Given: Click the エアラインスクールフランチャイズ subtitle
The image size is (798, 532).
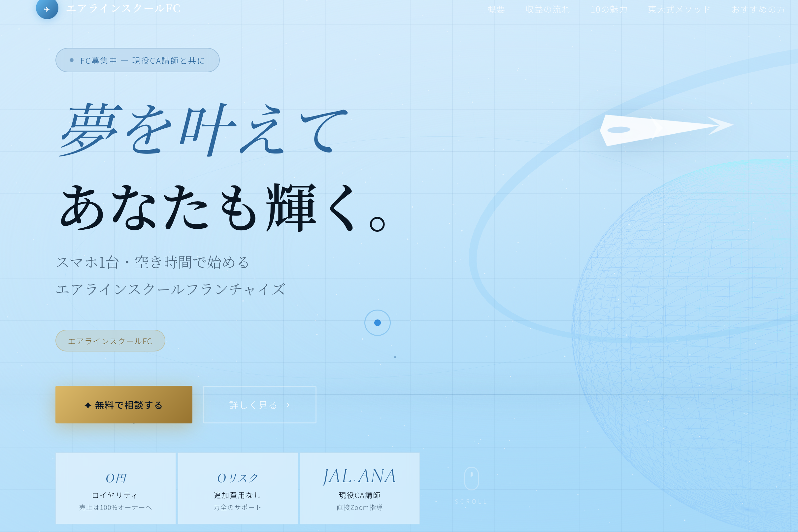Looking at the screenshot, I should (x=171, y=289).
